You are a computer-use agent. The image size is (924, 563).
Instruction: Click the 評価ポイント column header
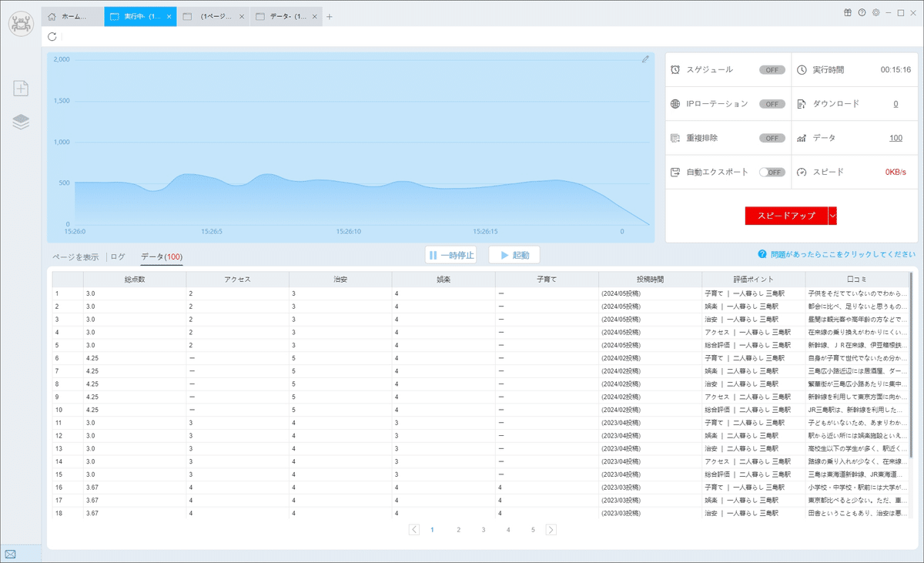753,279
